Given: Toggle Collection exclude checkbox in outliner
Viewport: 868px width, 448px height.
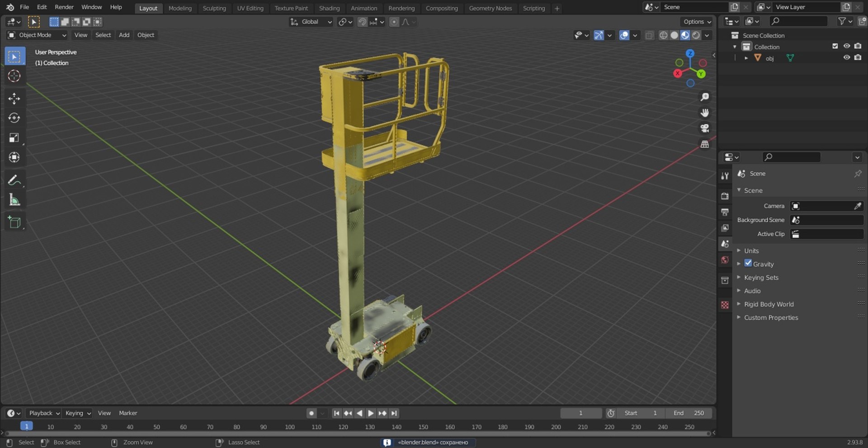Looking at the screenshot, I should 835,46.
